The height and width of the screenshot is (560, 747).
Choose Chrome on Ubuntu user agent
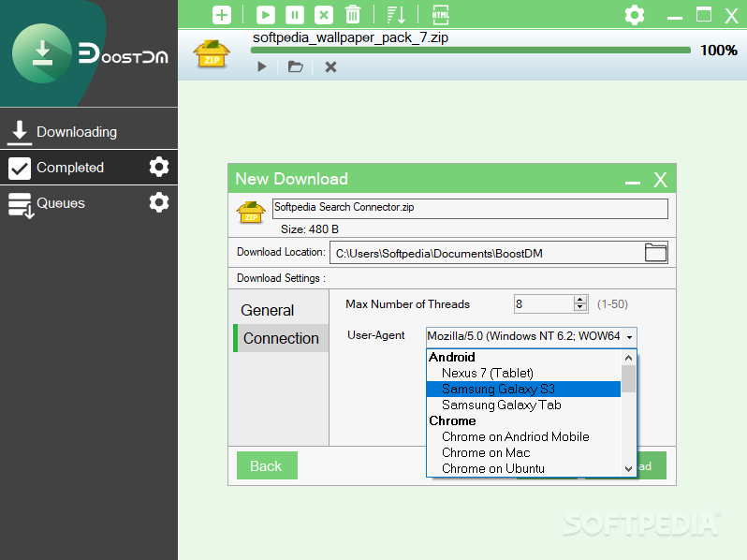523,468
